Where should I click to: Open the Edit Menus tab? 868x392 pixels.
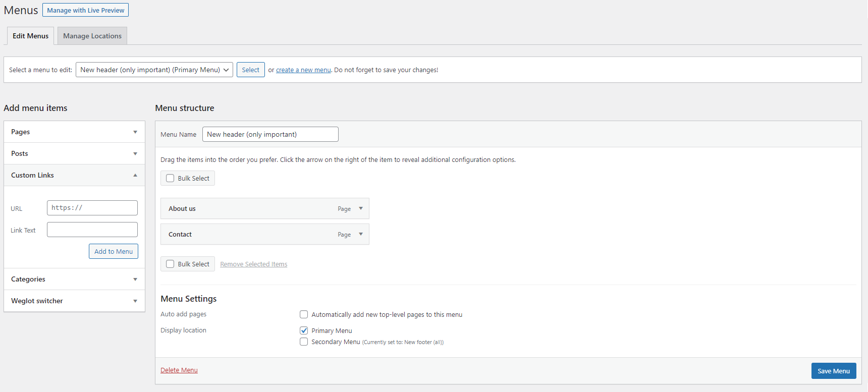coord(30,36)
